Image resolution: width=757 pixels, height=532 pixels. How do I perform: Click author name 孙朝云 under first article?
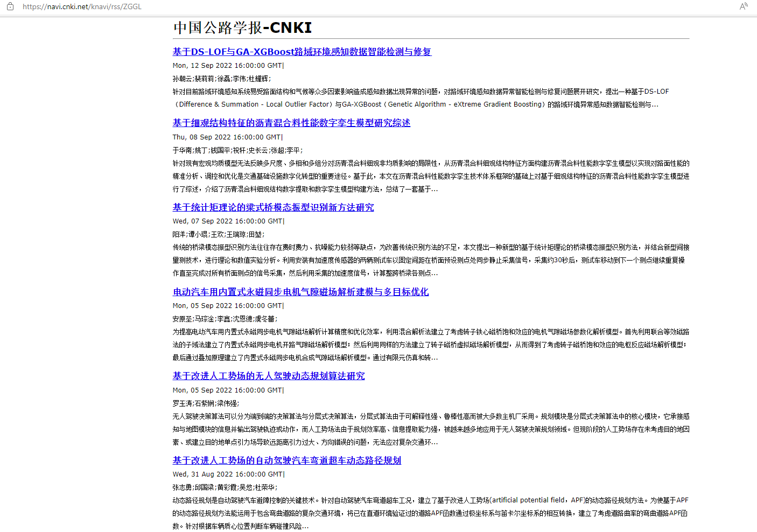182,78
